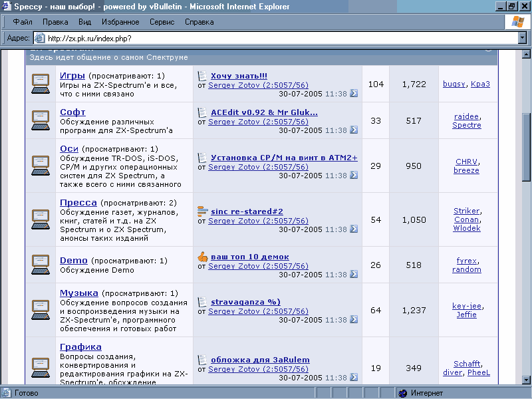View moderator fyrex profile link

[466, 261]
